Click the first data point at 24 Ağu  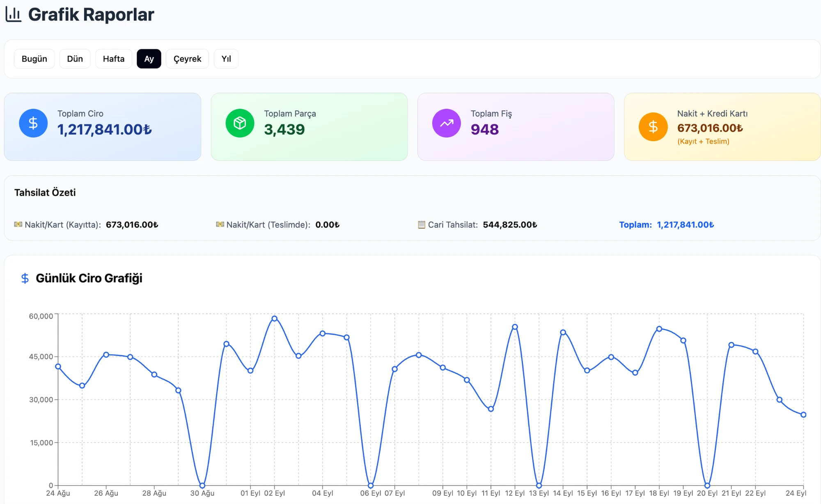[58, 367]
